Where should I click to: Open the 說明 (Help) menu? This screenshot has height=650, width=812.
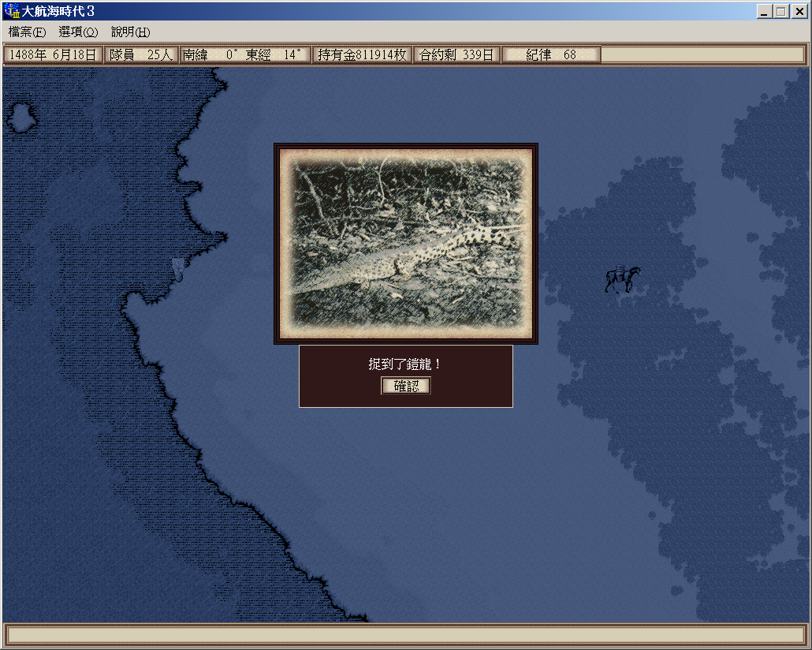coord(130,32)
